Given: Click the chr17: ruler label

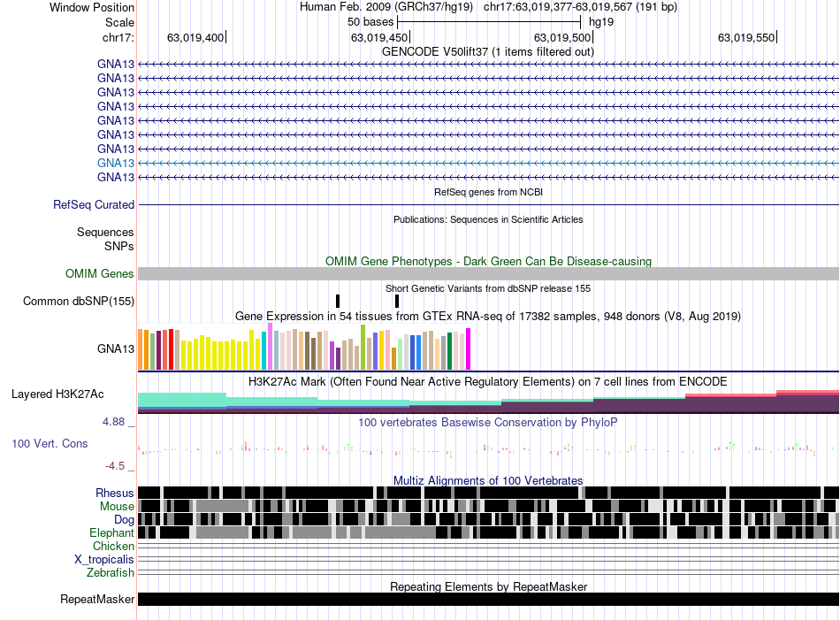Looking at the screenshot, I should (x=118, y=37).
